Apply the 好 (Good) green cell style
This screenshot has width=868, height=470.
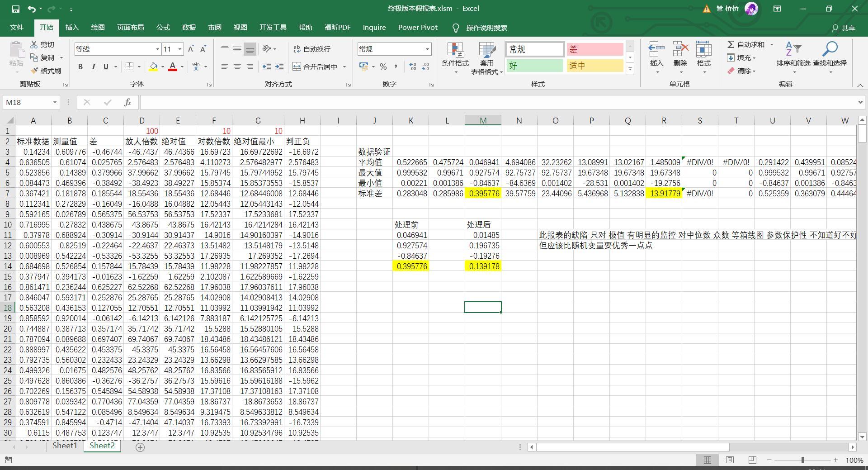[x=534, y=66]
